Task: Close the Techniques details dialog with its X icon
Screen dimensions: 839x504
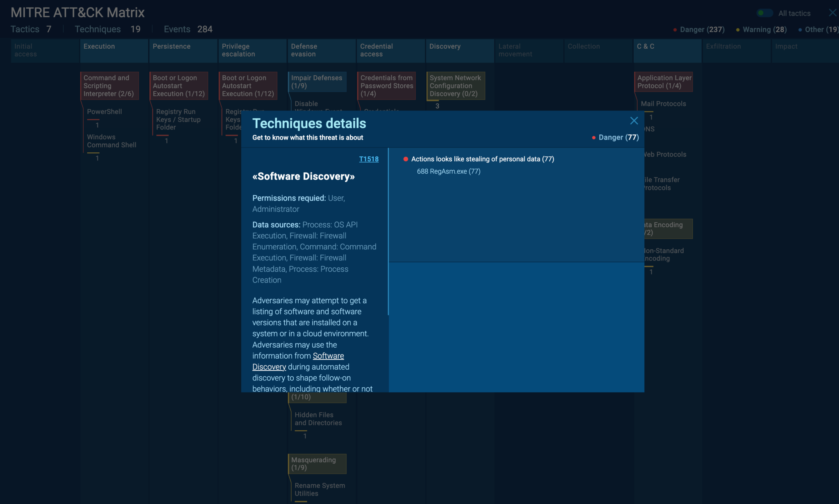Action: pyautogui.click(x=634, y=121)
